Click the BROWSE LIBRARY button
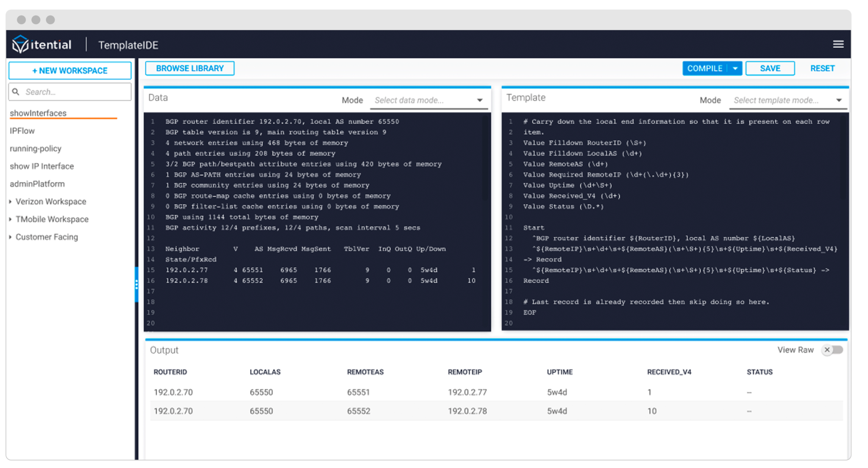The height and width of the screenshot is (468, 868). 189,68
